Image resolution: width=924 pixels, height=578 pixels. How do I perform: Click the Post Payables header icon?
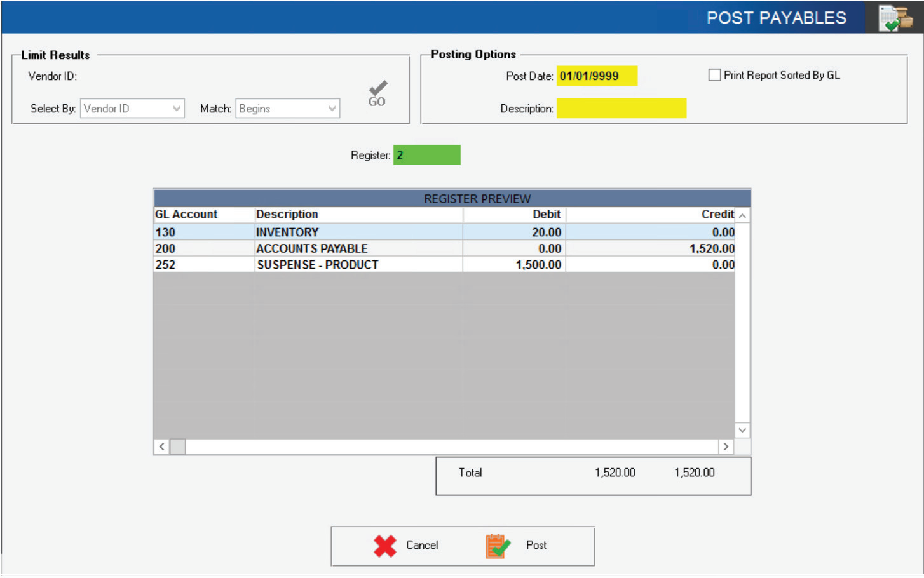coord(895,18)
